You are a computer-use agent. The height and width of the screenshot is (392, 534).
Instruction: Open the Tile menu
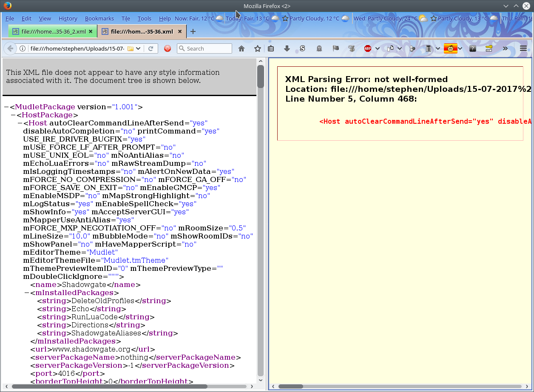coord(126,18)
